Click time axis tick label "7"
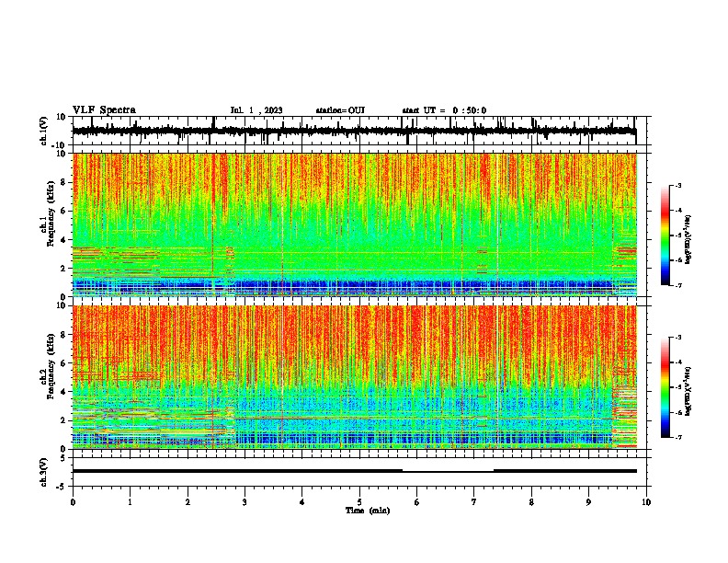The width and height of the screenshot is (728, 563). tap(474, 502)
